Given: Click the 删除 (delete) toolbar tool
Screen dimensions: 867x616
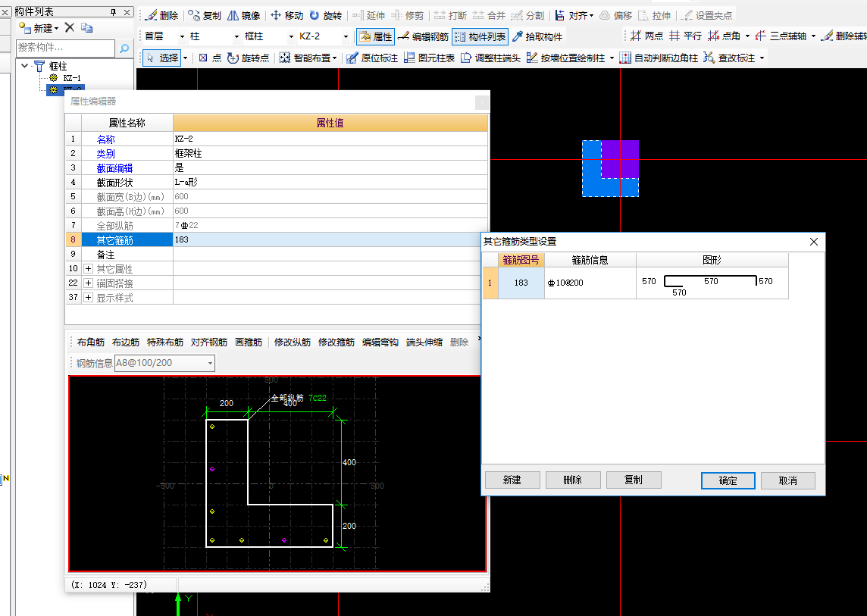Looking at the screenshot, I should tap(161, 15).
